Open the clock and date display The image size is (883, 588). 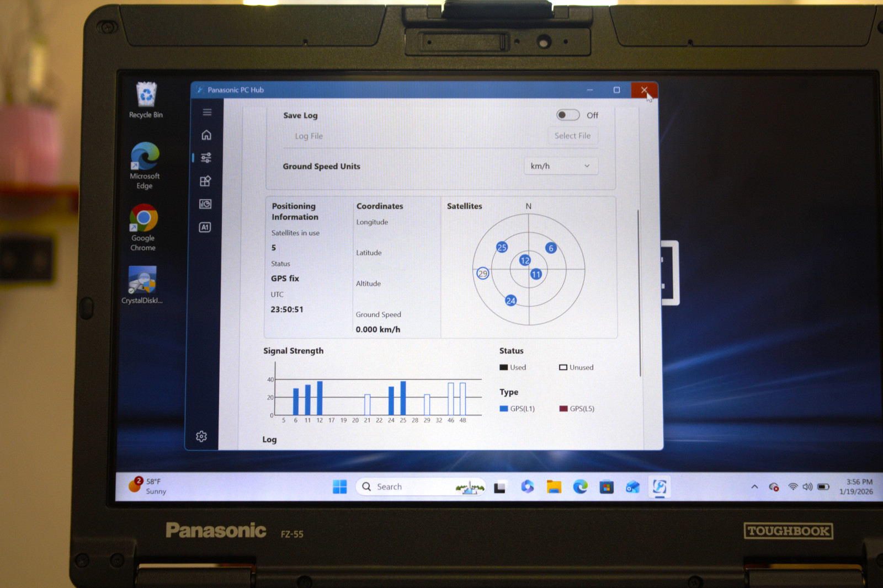pyautogui.click(x=856, y=487)
